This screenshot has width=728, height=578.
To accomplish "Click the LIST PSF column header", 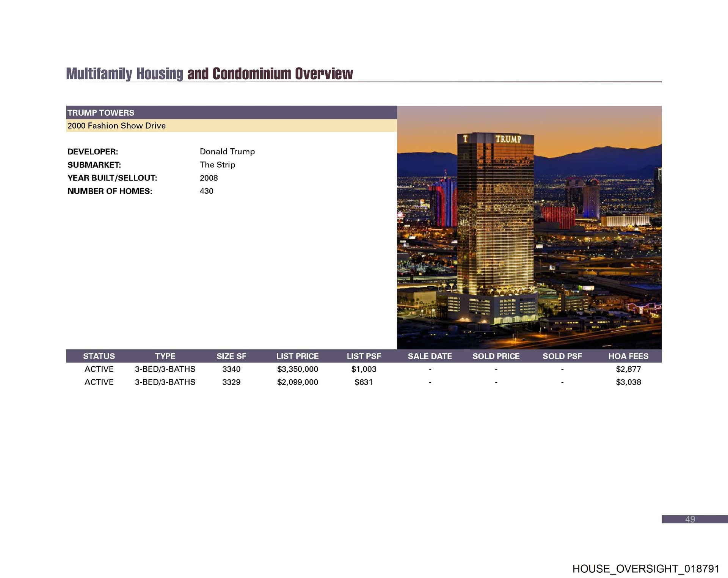I will click(x=364, y=356).
